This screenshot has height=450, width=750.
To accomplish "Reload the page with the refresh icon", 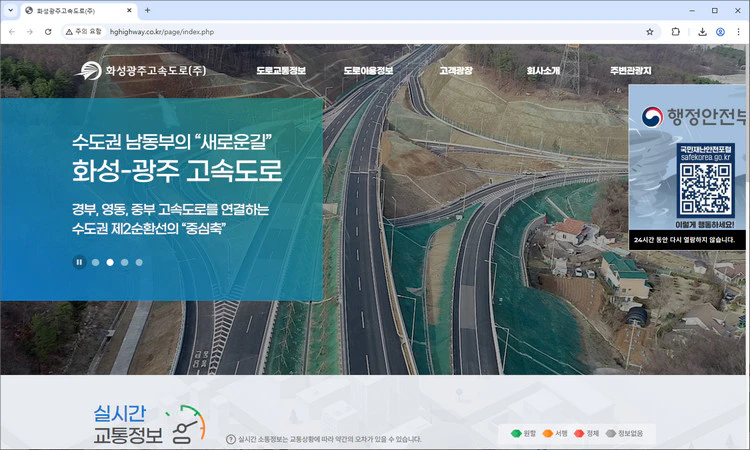I will coord(49,32).
